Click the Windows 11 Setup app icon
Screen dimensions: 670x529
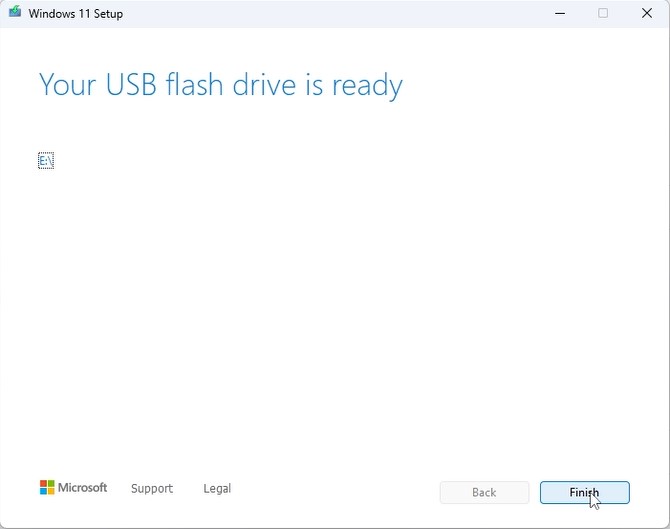pyautogui.click(x=14, y=13)
